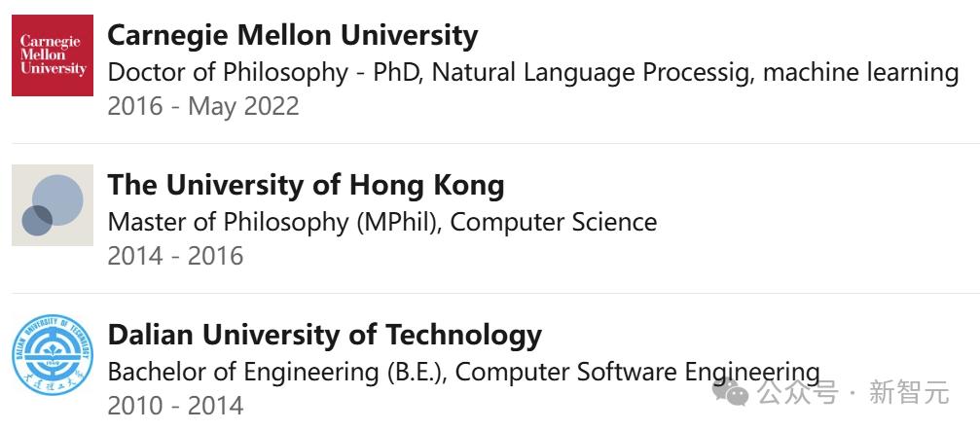Click the Carnegie Mellon University red logo
This screenshot has width=980, height=431.
pos(53,55)
